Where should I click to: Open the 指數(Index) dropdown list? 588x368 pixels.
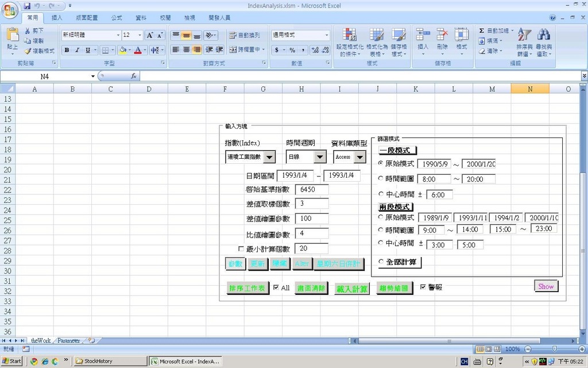(x=269, y=156)
